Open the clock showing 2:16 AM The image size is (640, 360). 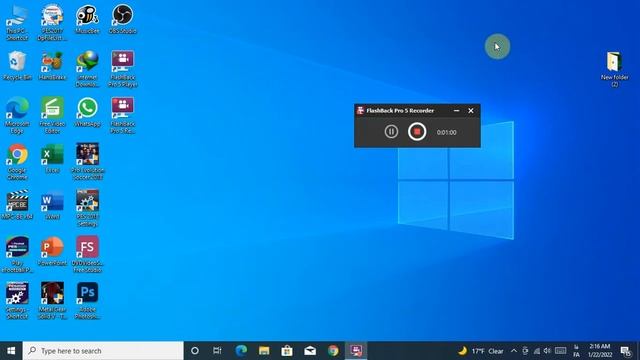pos(600,351)
